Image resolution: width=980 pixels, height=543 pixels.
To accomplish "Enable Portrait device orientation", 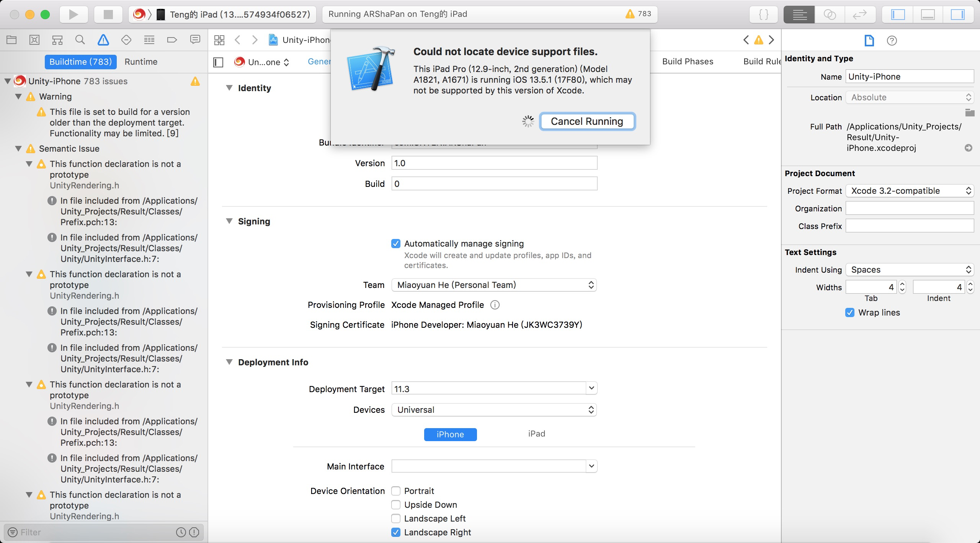I will (x=396, y=491).
